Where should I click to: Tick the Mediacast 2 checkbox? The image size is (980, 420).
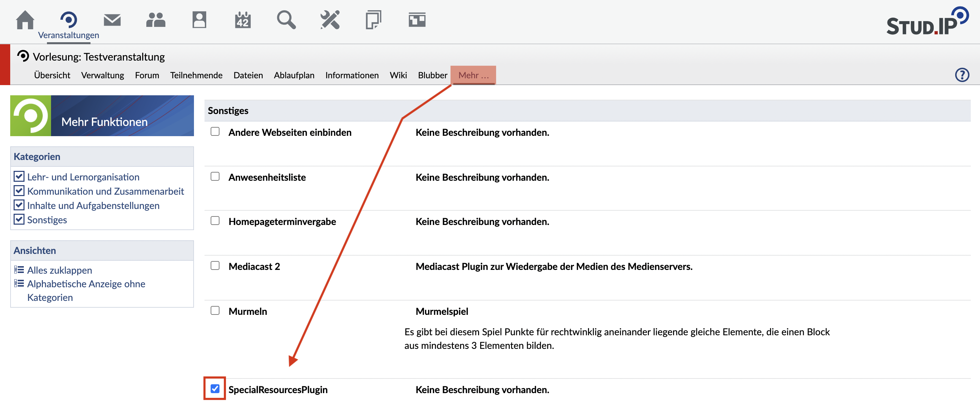(215, 265)
